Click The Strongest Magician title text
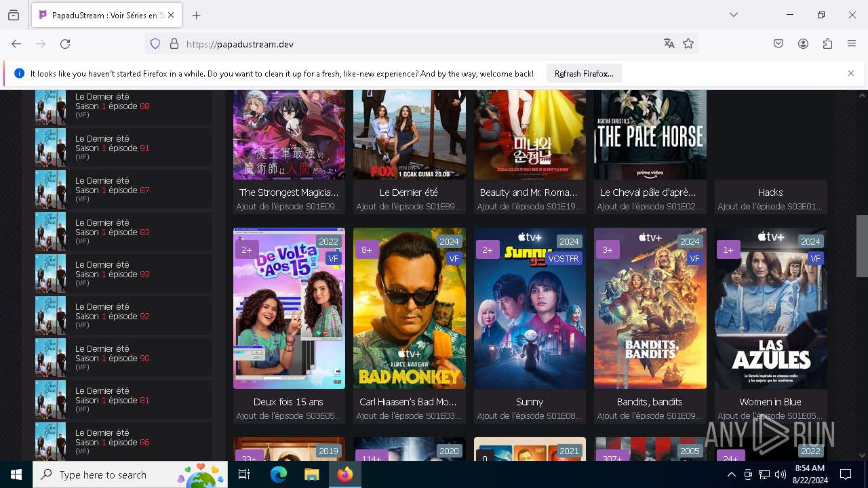868x488 pixels. click(x=289, y=192)
